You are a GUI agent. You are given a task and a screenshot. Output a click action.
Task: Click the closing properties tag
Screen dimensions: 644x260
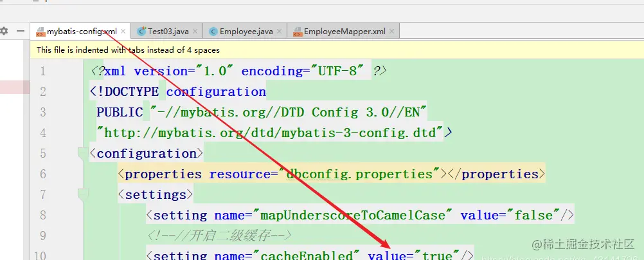tap(497, 174)
